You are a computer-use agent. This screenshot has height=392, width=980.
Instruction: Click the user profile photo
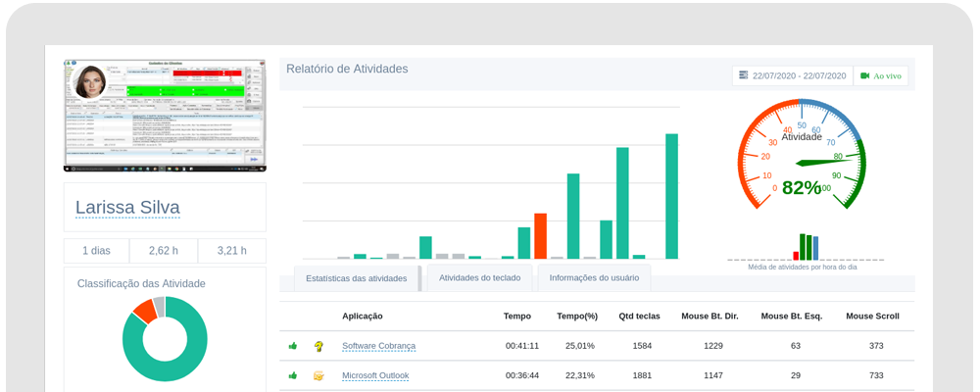(90, 82)
